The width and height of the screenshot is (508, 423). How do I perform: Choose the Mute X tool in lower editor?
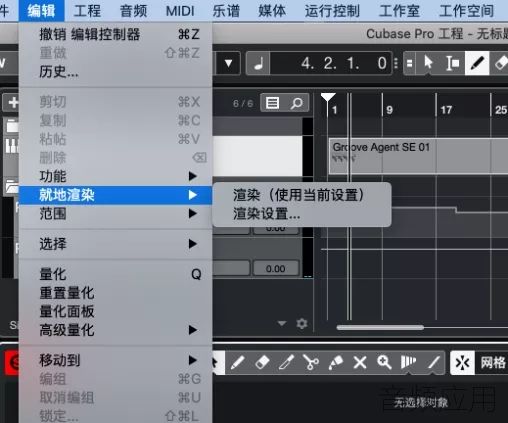[x=360, y=362]
